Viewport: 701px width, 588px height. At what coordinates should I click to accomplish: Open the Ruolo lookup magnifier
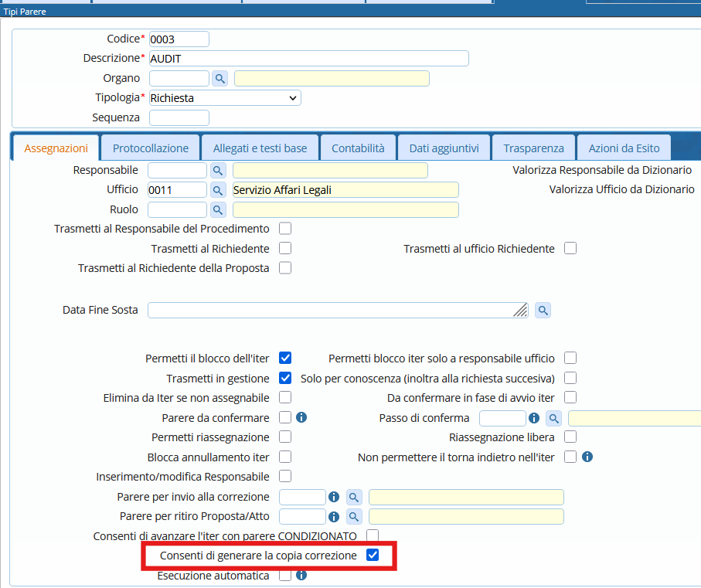pyautogui.click(x=218, y=210)
